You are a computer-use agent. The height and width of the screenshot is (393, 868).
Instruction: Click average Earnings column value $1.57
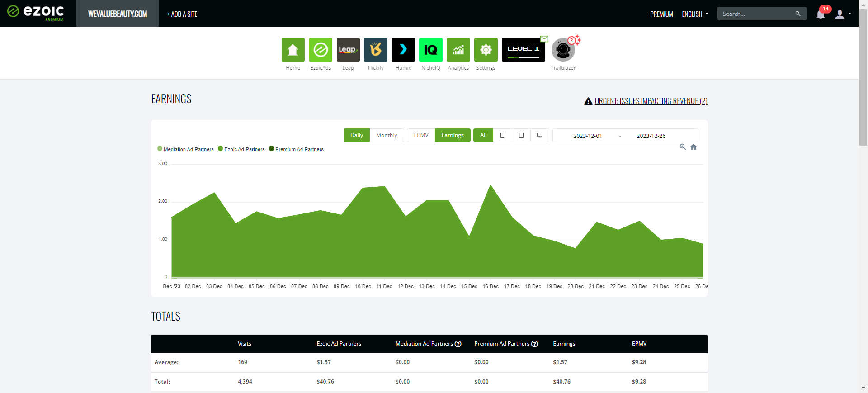(x=560, y=362)
